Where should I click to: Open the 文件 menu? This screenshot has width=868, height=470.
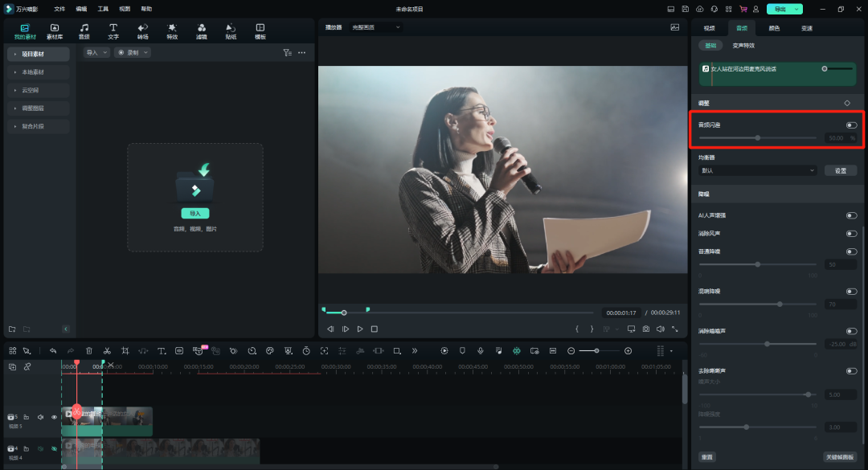[59, 9]
